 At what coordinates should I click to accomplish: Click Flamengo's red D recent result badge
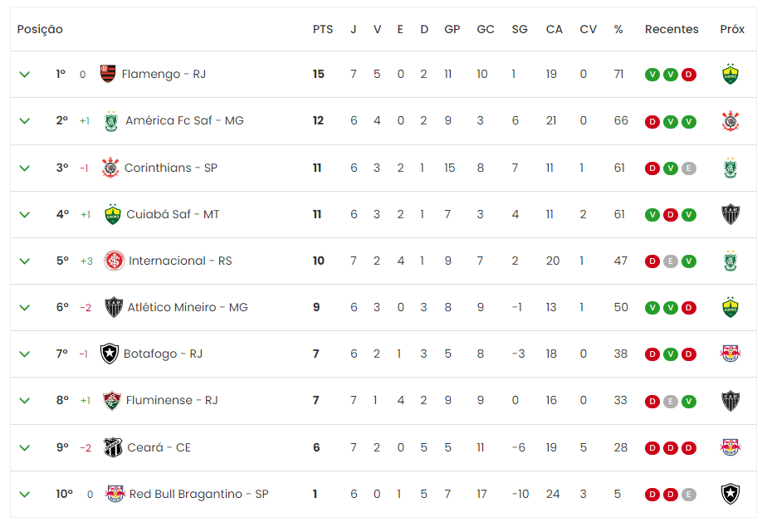[689, 75]
